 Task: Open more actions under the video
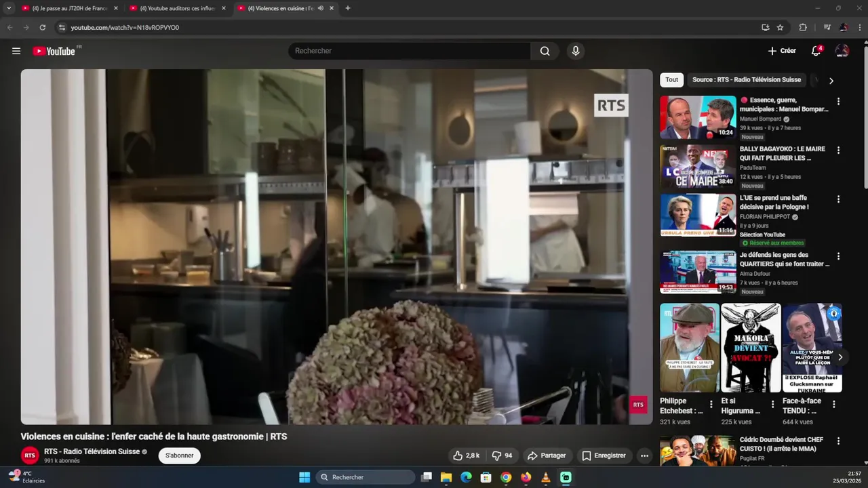644,455
